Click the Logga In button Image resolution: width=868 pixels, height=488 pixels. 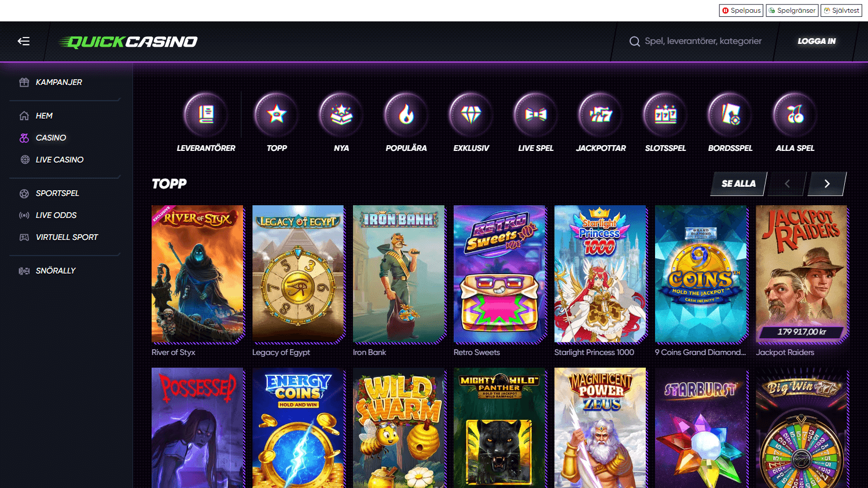click(x=816, y=41)
